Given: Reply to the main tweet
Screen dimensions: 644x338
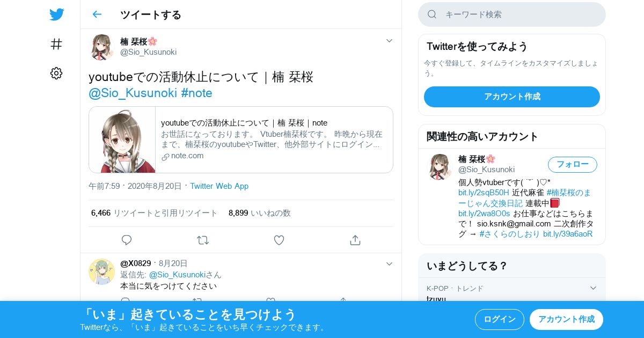Looking at the screenshot, I should click(127, 240).
